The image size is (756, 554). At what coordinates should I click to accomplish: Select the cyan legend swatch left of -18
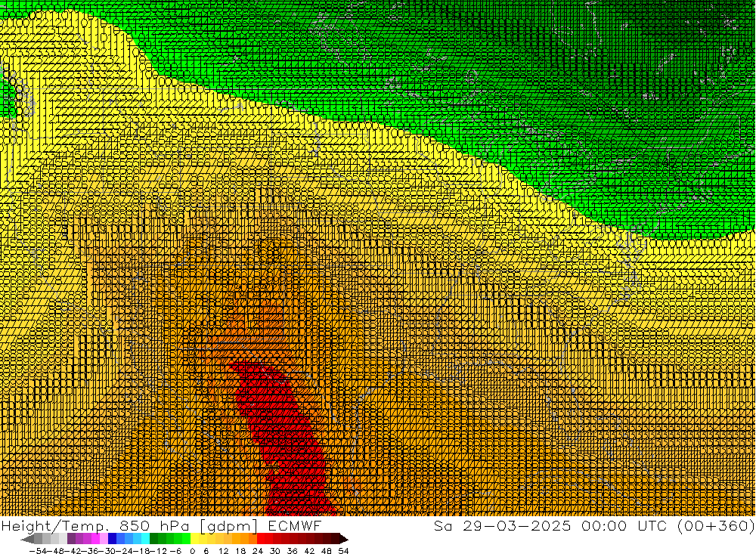146,539
